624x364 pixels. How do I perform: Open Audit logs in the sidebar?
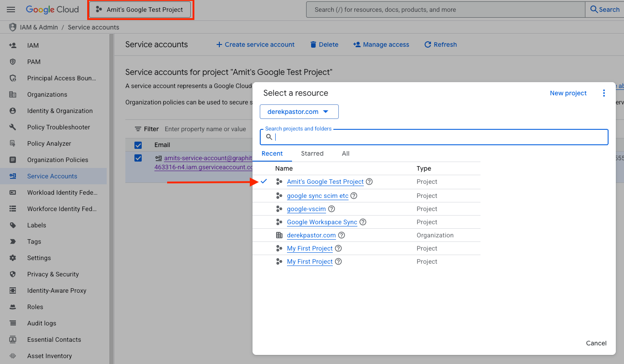pyautogui.click(x=42, y=323)
